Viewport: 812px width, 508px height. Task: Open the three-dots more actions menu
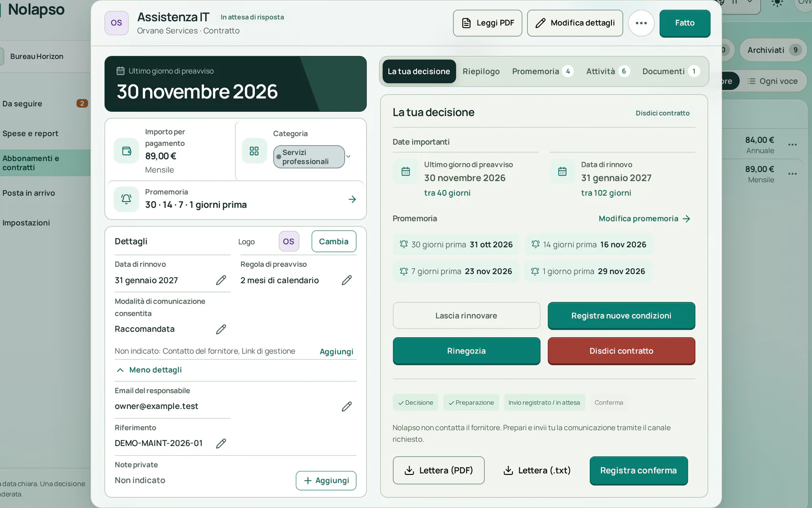(641, 23)
